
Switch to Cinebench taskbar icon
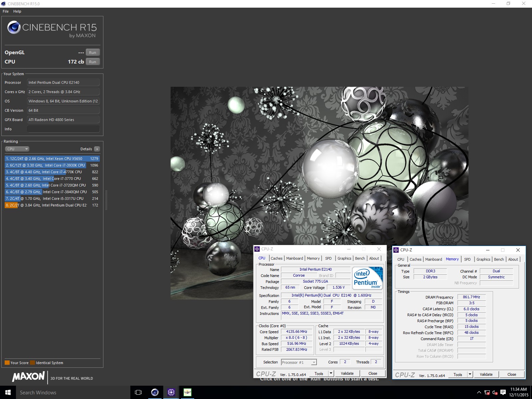(155, 392)
